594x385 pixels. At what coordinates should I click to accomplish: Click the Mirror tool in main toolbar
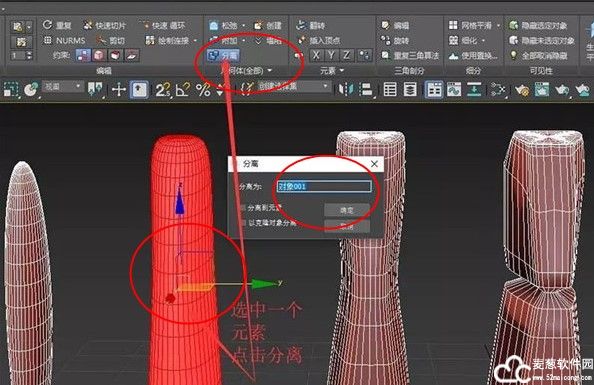pyautogui.click(x=346, y=90)
